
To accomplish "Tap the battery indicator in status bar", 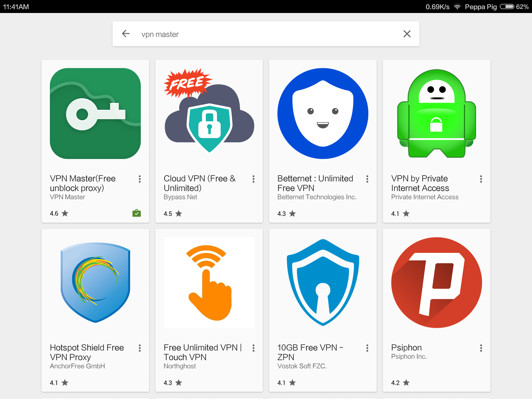I will 507,7.
